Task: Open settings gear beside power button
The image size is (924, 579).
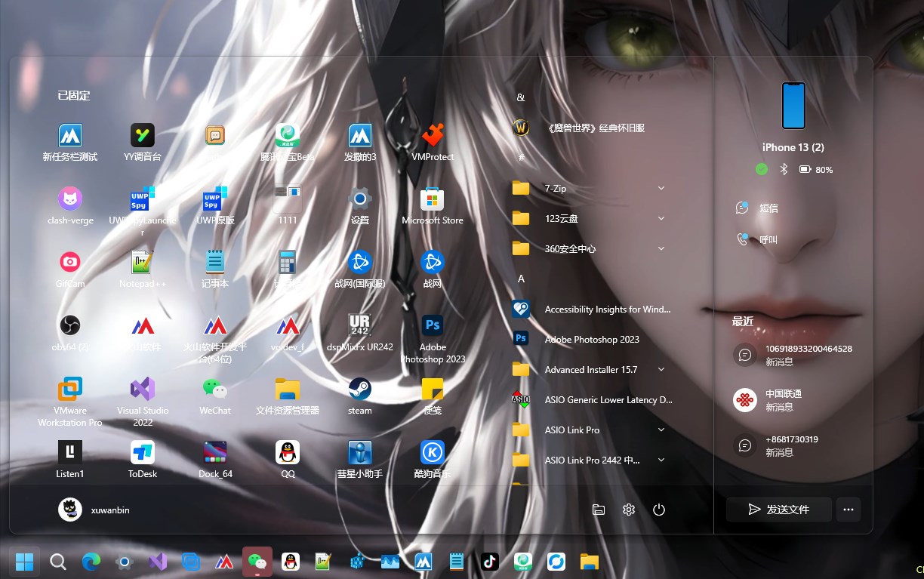Action: point(629,510)
